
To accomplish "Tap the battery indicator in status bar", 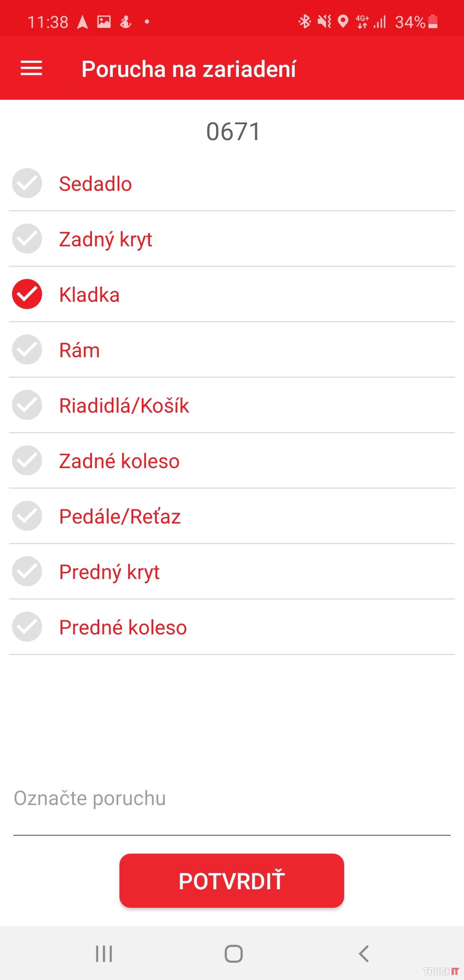I will pyautogui.click(x=433, y=21).
